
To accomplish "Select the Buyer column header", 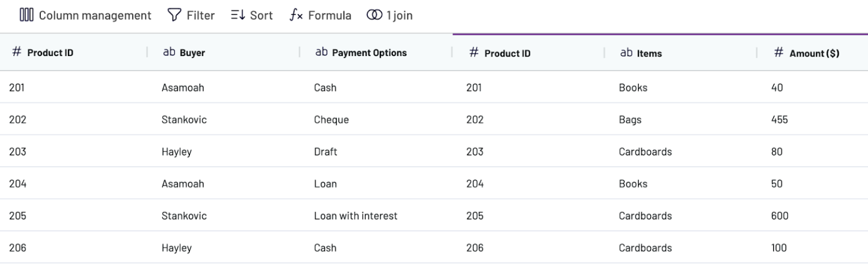I will pos(193,53).
